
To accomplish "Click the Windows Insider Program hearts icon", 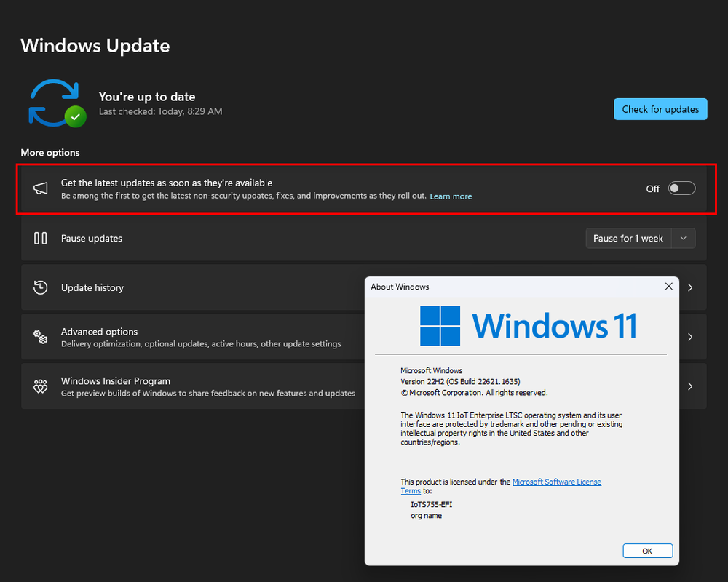I will point(40,386).
